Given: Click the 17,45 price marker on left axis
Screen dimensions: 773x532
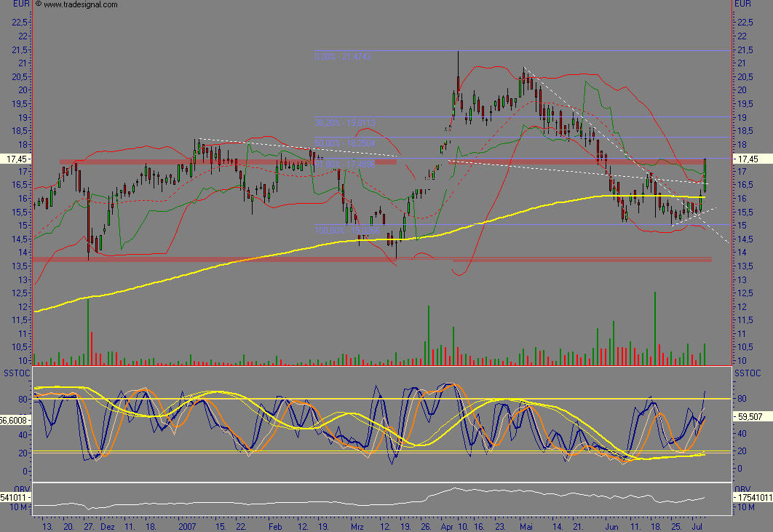Looking at the screenshot, I should [16, 158].
